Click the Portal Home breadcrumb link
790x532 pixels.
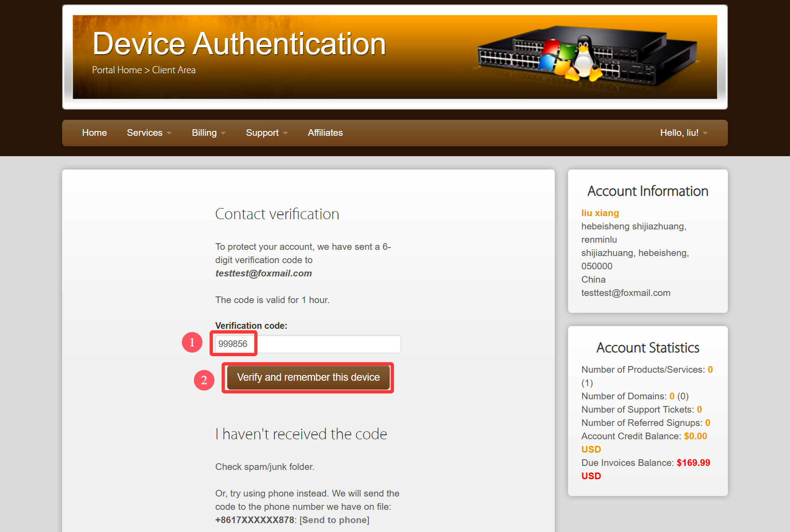coord(117,70)
